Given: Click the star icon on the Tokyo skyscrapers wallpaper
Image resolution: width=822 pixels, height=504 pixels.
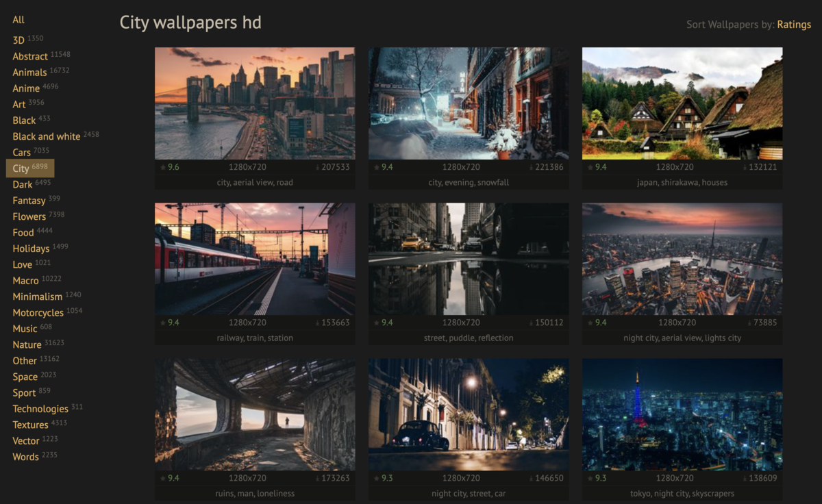Looking at the screenshot, I should click(588, 477).
